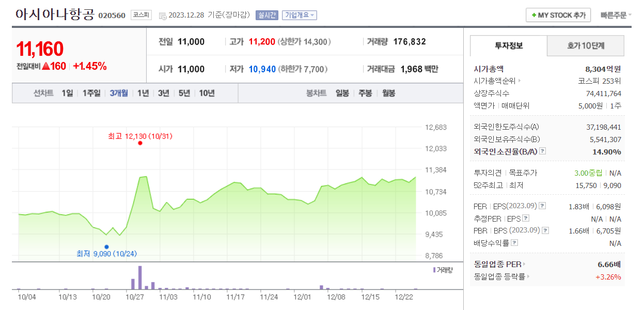Choose the 월봉 candlestick chart

coord(388,93)
